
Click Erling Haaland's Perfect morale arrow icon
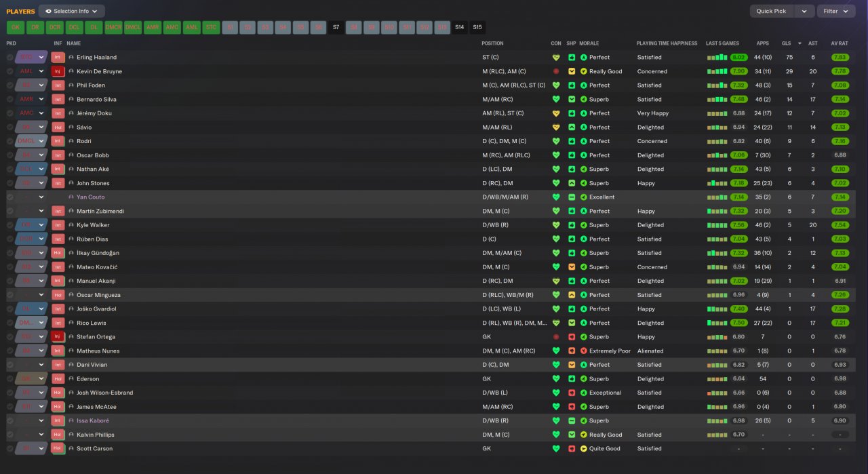click(x=583, y=58)
